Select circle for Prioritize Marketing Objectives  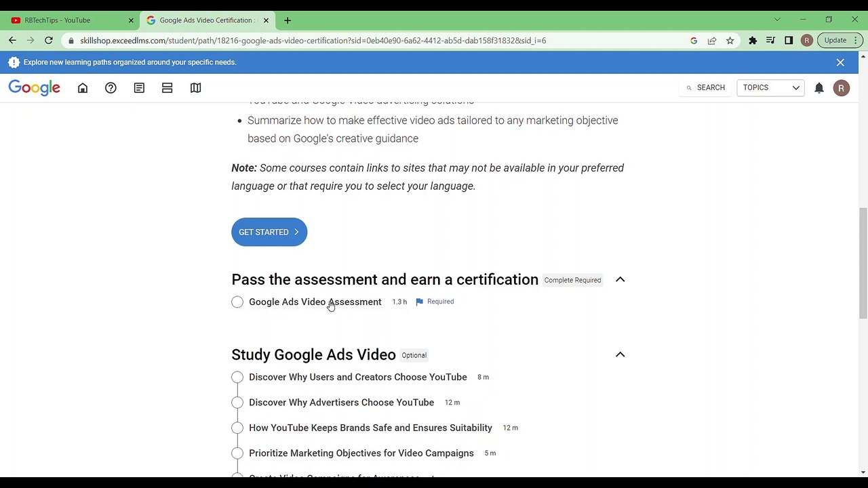237,453
